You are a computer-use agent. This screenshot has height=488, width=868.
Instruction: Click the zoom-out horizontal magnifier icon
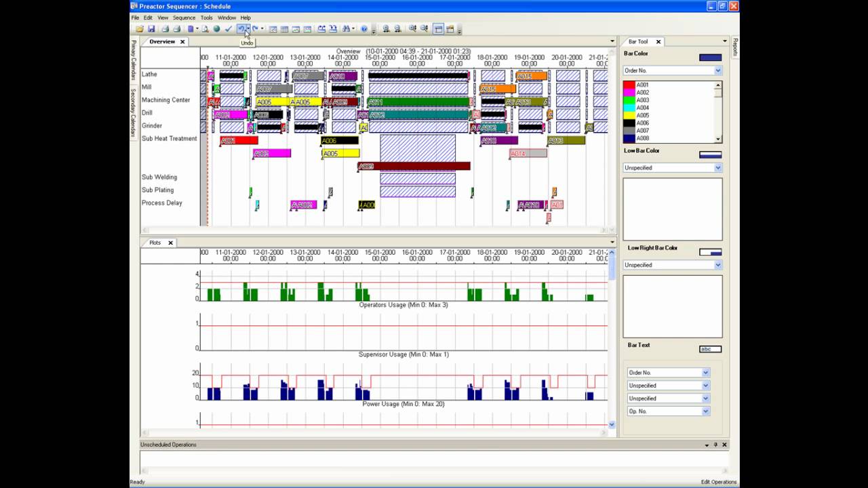(424, 29)
